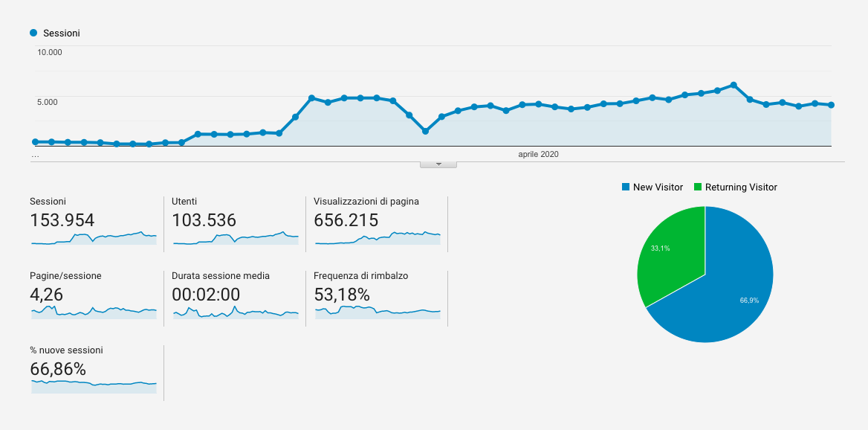Image resolution: width=868 pixels, height=430 pixels.
Task: Click the Returning Visitor green legend square
Action: point(698,187)
